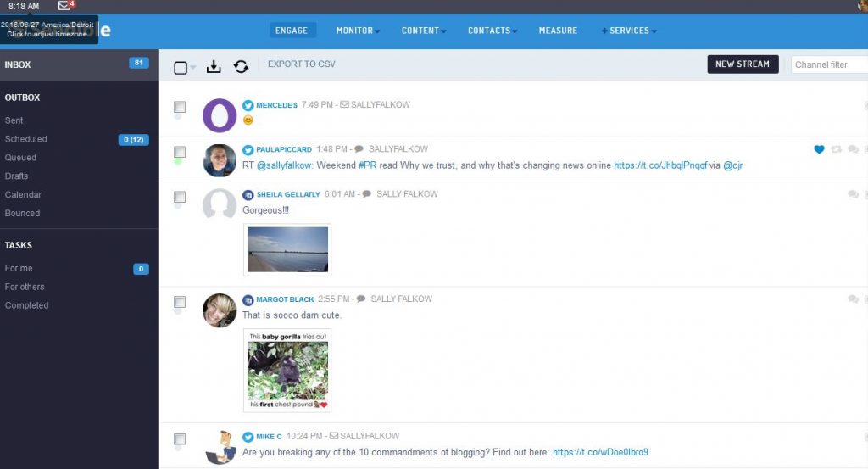The width and height of the screenshot is (868, 469).
Task: Click Twitter icon beside Mercedes
Action: tap(248, 105)
